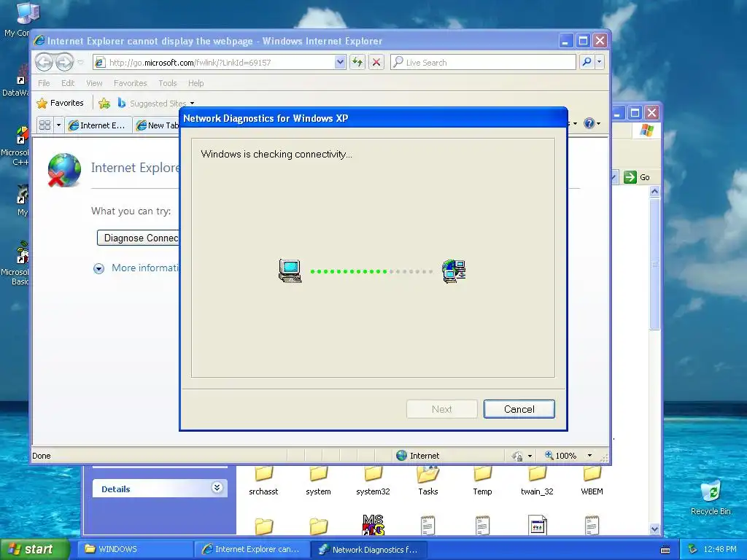Open the tab list dropdown arrow
This screenshot has width=747, height=560.
58,125
